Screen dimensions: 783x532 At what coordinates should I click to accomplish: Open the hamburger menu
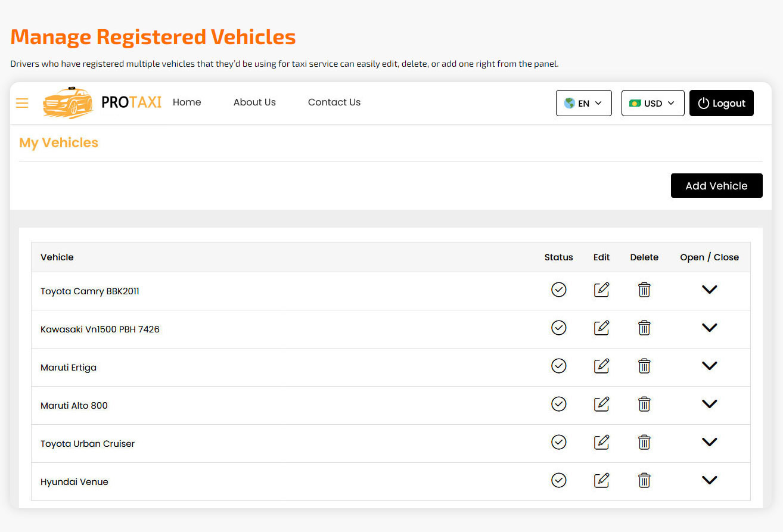pos(22,102)
